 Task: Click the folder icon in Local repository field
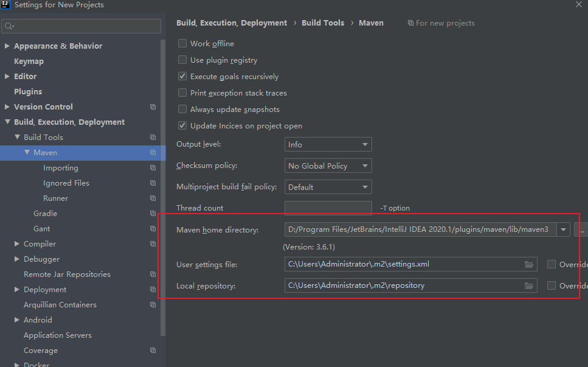coord(529,285)
